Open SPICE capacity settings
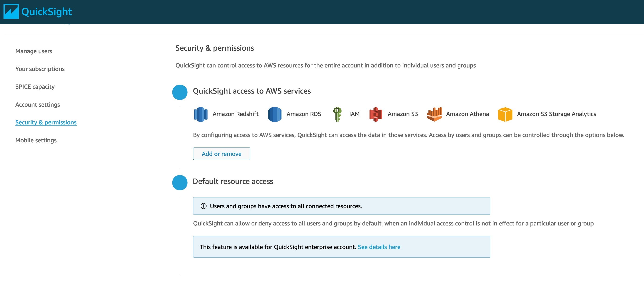This screenshot has height=281, width=644. [x=35, y=87]
